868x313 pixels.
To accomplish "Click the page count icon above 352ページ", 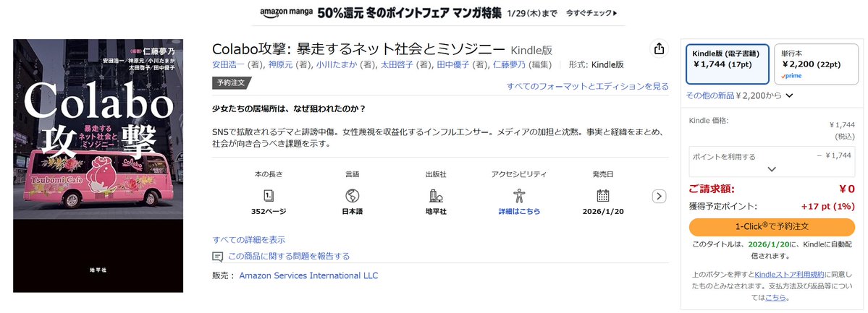I will click(x=269, y=195).
